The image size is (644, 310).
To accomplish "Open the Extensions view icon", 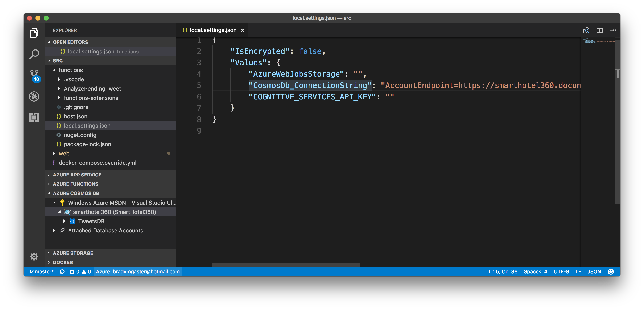I will point(34,117).
